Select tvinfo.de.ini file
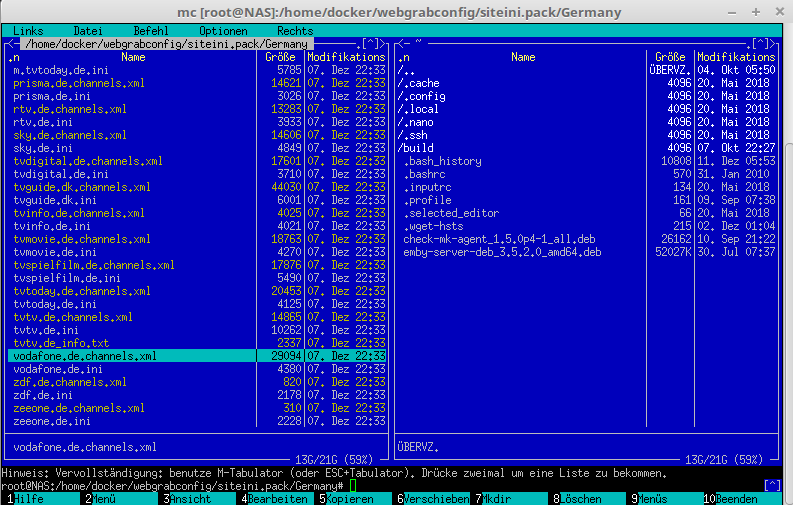 (x=52, y=226)
